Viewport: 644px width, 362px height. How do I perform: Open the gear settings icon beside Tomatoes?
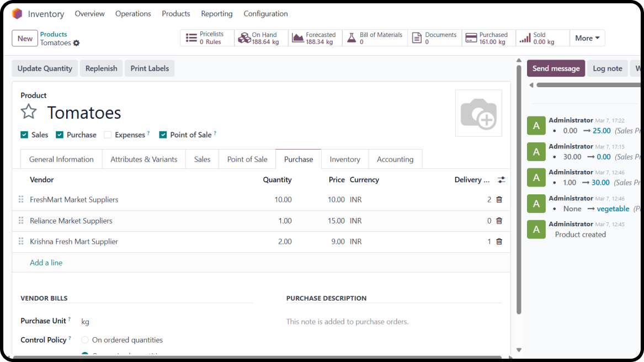[x=77, y=43]
